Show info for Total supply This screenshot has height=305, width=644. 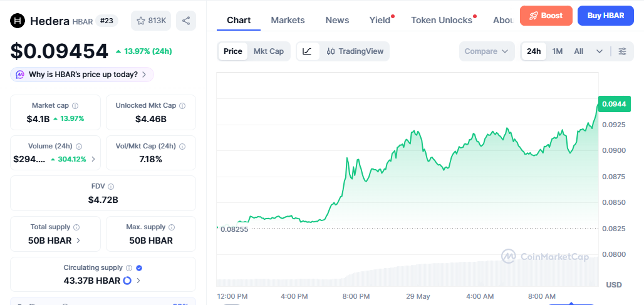76,227
